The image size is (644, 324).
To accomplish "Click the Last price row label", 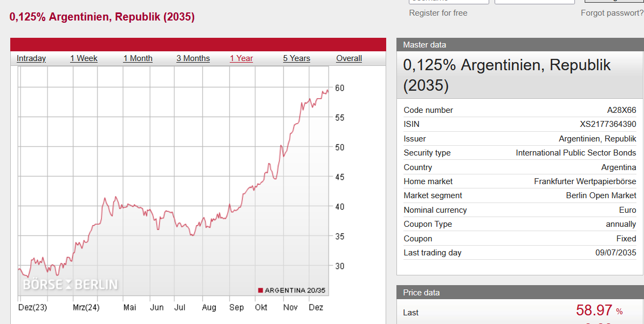I will (x=410, y=313).
